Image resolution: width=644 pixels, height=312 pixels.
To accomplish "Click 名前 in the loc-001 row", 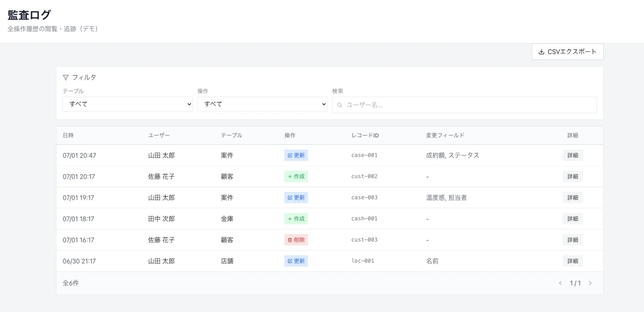I will (x=432, y=261).
